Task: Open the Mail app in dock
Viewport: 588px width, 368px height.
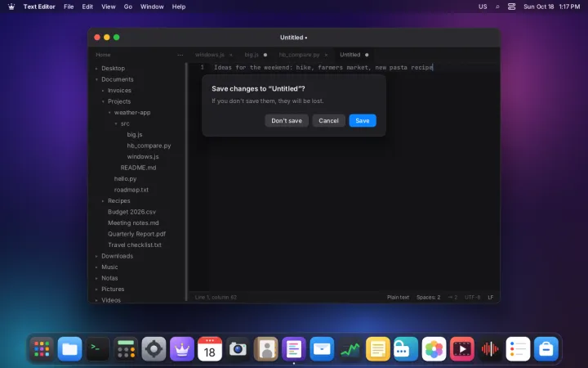Action: (x=322, y=349)
